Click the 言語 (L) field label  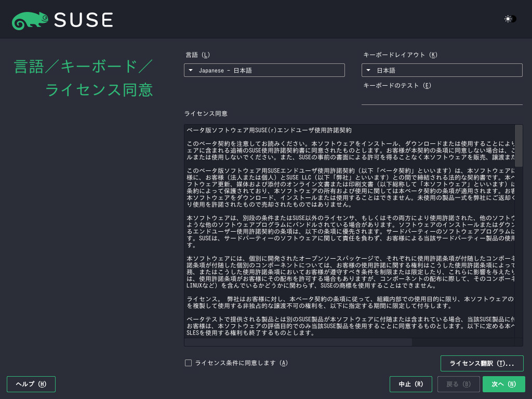tap(197, 55)
